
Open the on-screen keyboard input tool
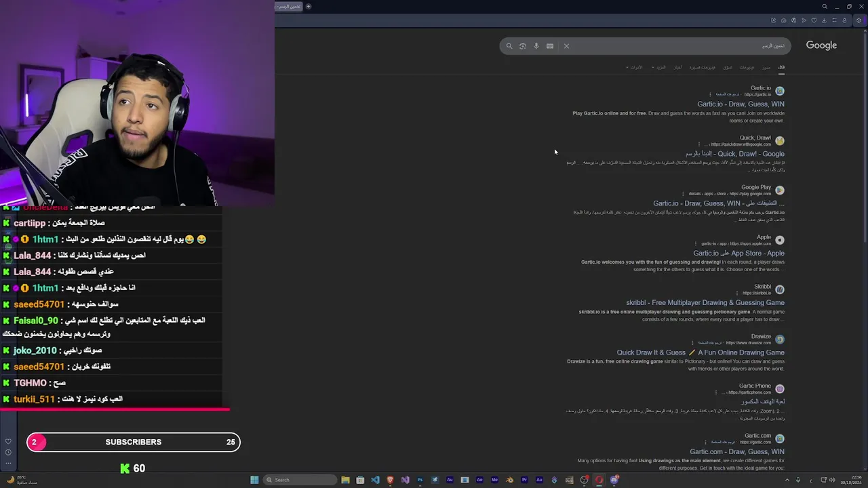[550, 46]
